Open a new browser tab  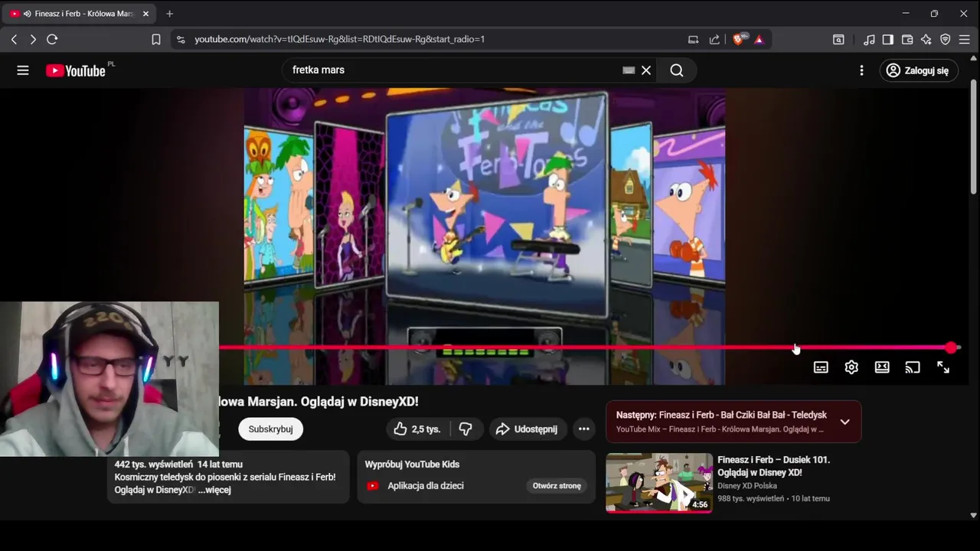pos(169,14)
